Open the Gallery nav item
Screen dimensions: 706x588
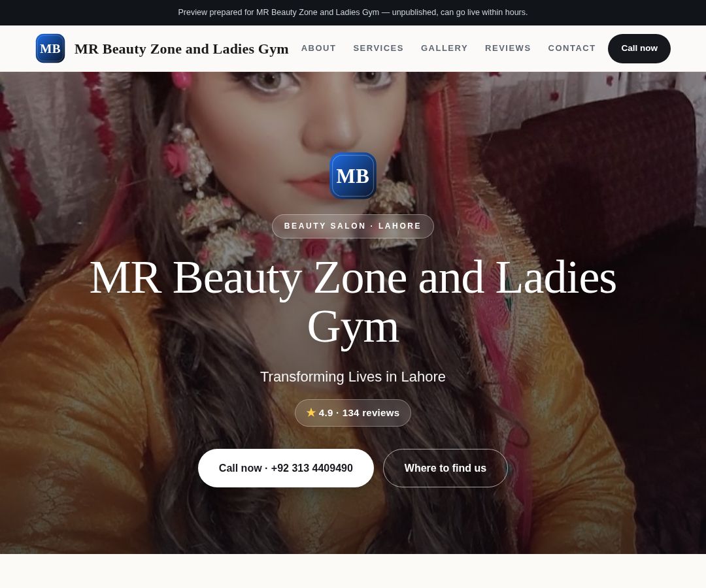tap(444, 48)
